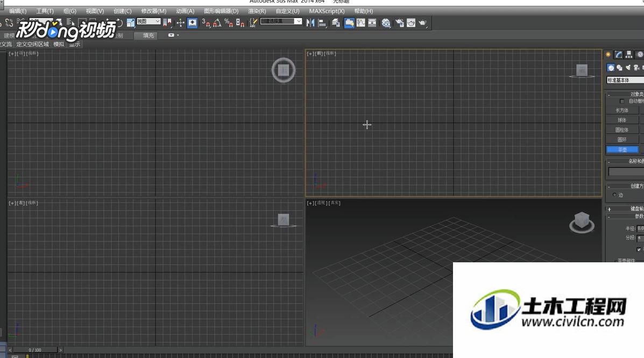Screen dimensions: 644x358
Task: Click the Perspective viewport ViewCube
Action: 582,222
